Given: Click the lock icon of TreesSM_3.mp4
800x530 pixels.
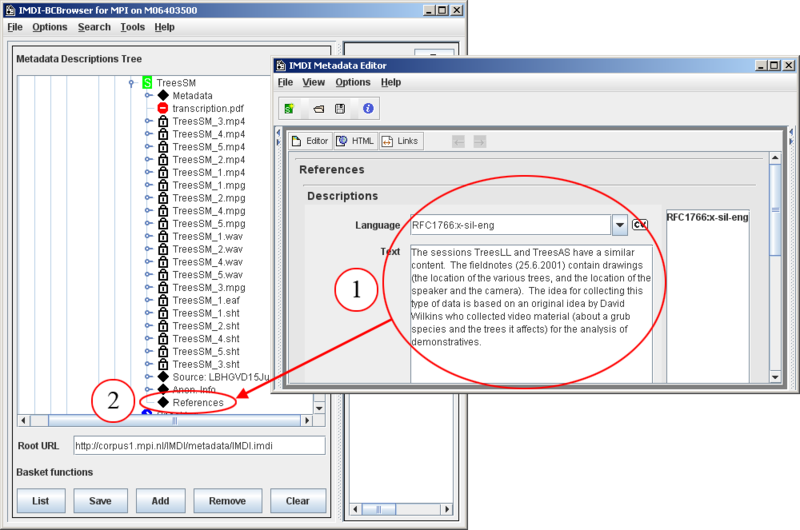Looking at the screenshot, I should pos(163,121).
